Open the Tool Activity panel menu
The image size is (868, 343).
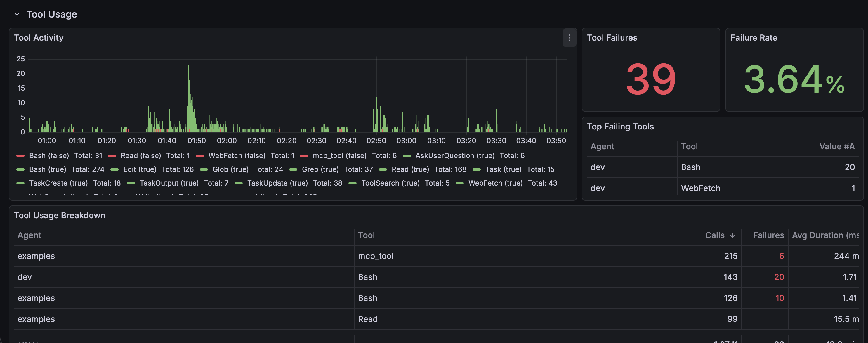569,38
